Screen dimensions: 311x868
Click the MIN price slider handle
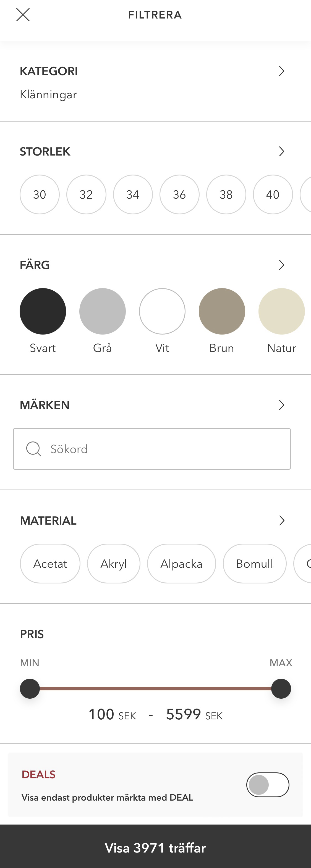click(30, 689)
